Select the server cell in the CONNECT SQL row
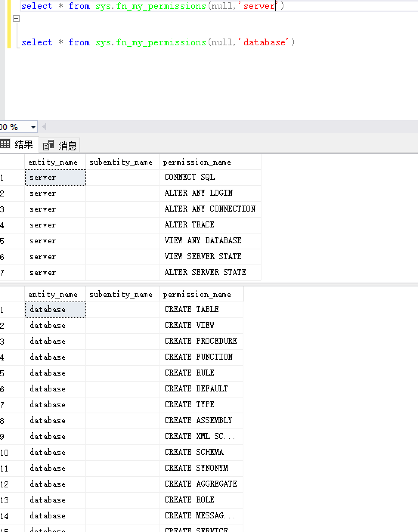418x532 pixels. 55,177
